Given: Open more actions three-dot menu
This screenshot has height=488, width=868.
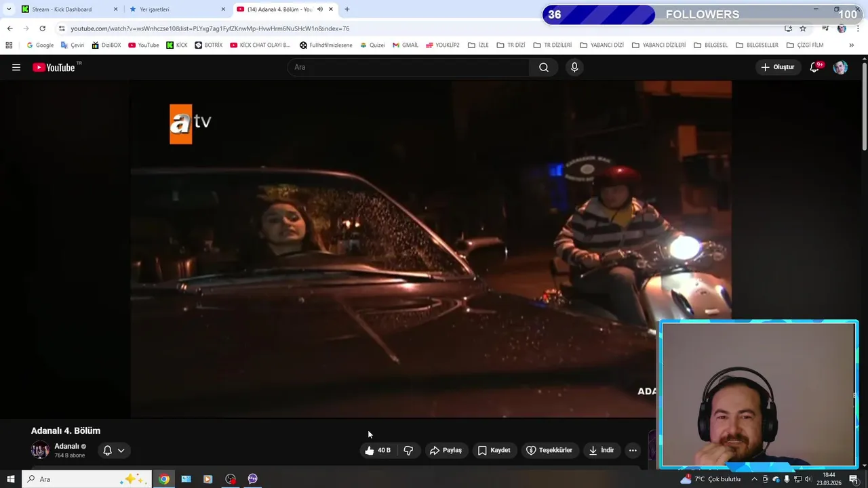Looking at the screenshot, I should pyautogui.click(x=633, y=450).
